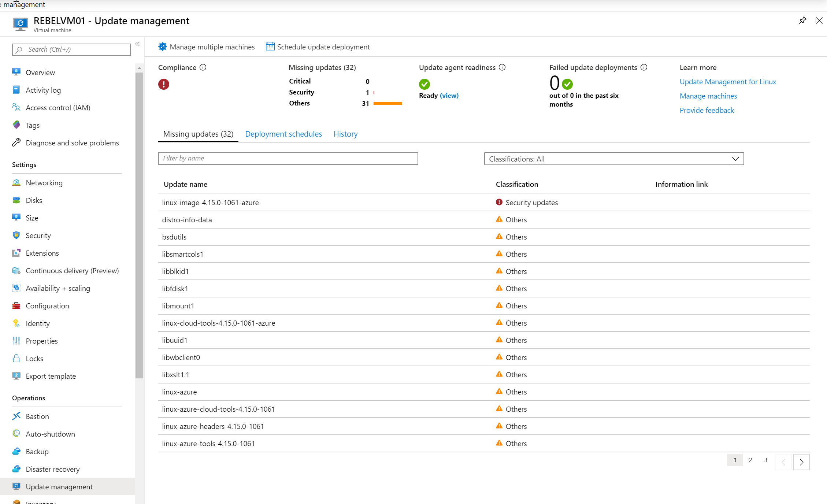Click the Failed update deployments info icon
827x504 pixels.
pos(644,67)
